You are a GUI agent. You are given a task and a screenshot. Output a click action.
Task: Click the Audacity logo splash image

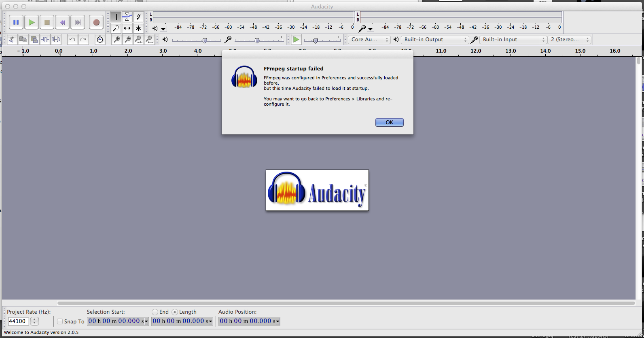pyautogui.click(x=317, y=190)
